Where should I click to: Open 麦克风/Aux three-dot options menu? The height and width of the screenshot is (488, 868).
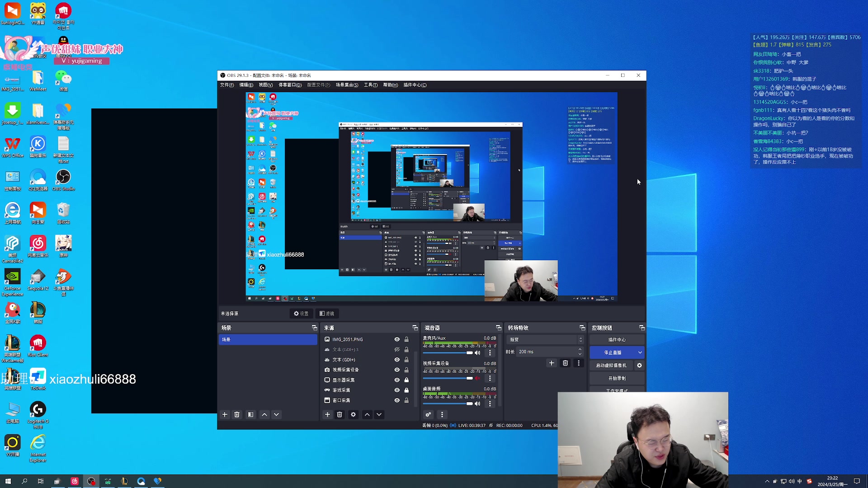[x=490, y=353]
